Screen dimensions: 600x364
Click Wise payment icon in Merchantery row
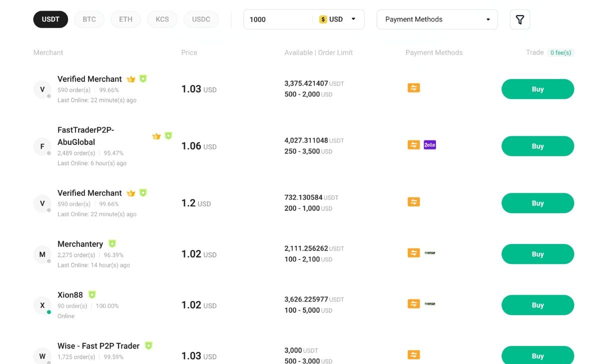point(429,253)
